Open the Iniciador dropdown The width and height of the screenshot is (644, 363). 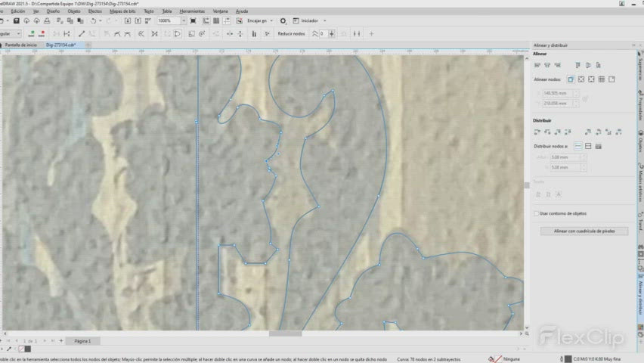tap(325, 21)
